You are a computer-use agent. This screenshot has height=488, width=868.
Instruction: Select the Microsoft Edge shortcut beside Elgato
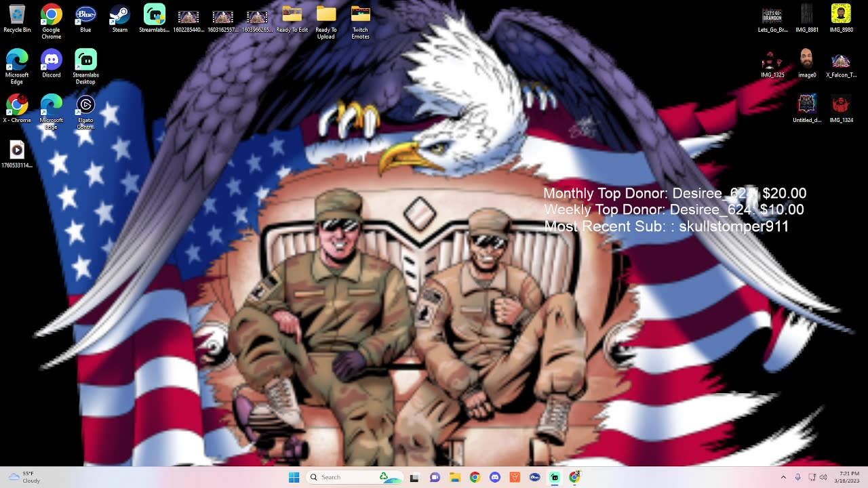coord(52,112)
